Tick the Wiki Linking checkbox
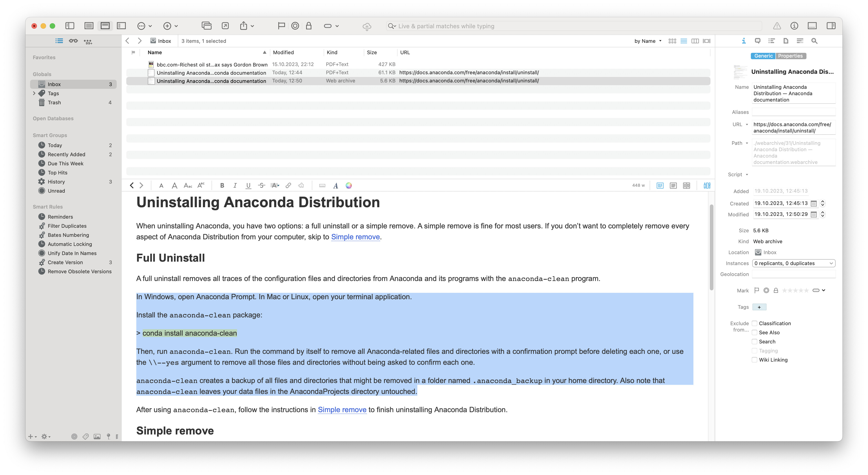Screen dimensions: 868x475 pos(754,360)
